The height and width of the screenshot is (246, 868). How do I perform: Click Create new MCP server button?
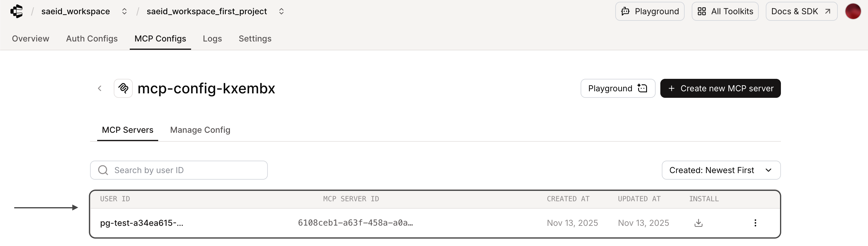pyautogui.click(x=720, y=88)
